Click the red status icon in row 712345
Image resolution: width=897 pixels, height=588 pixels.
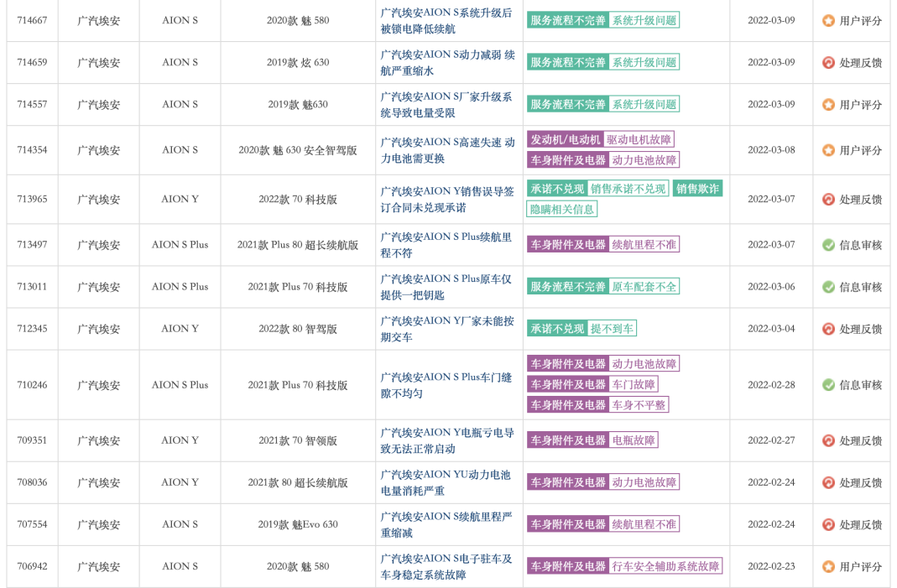pos(828,329)
